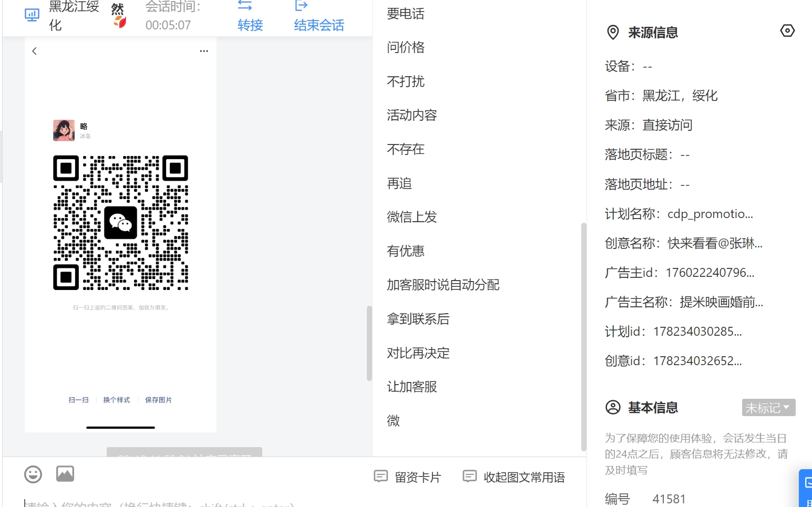Select the quick phrase 拿到联系后
The height and width of the screenshot is (507, 812).
(x=418, y=319)
